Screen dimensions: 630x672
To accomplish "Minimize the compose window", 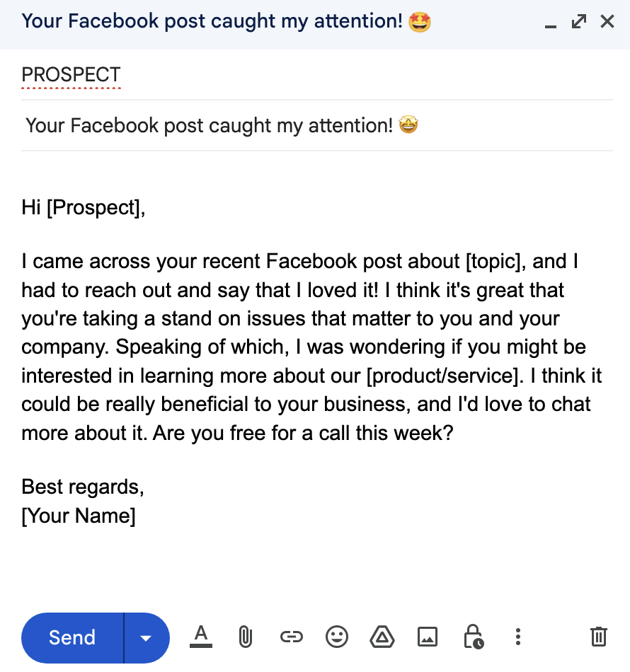I will (551, 23).
